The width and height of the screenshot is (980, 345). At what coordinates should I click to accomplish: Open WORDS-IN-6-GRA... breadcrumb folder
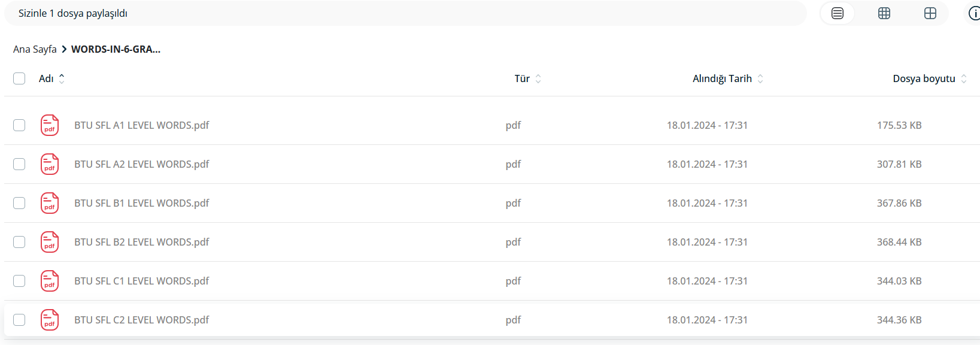tap(116, 49)
